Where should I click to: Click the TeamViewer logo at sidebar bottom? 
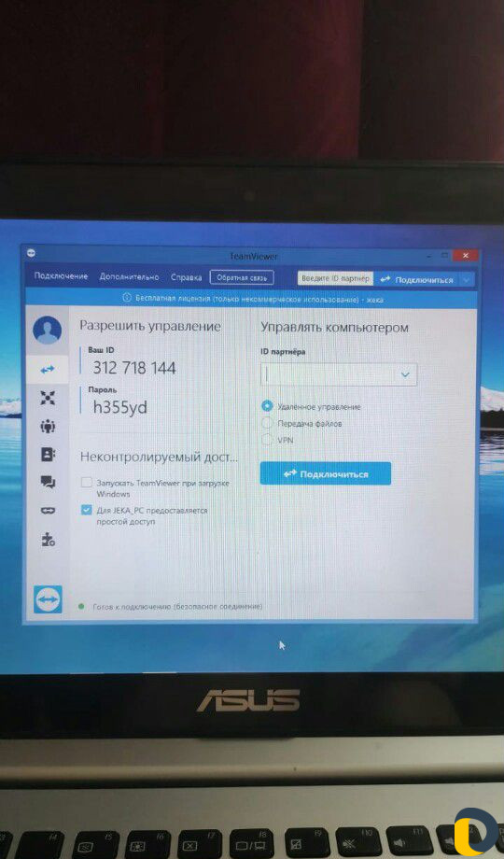(x=48, y=598)
